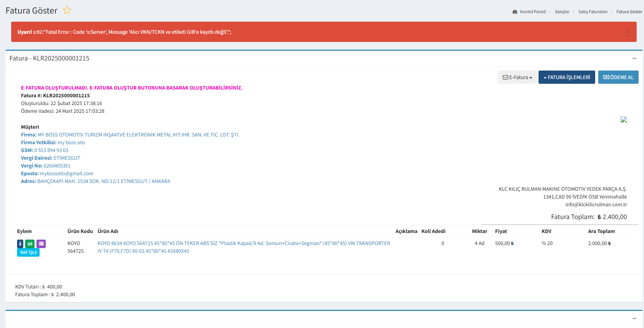644x328 pixels.
Task: Click the MY BOSS OTOMOTIV firm name
Action: pyautogui.click(x=138, y=135)
